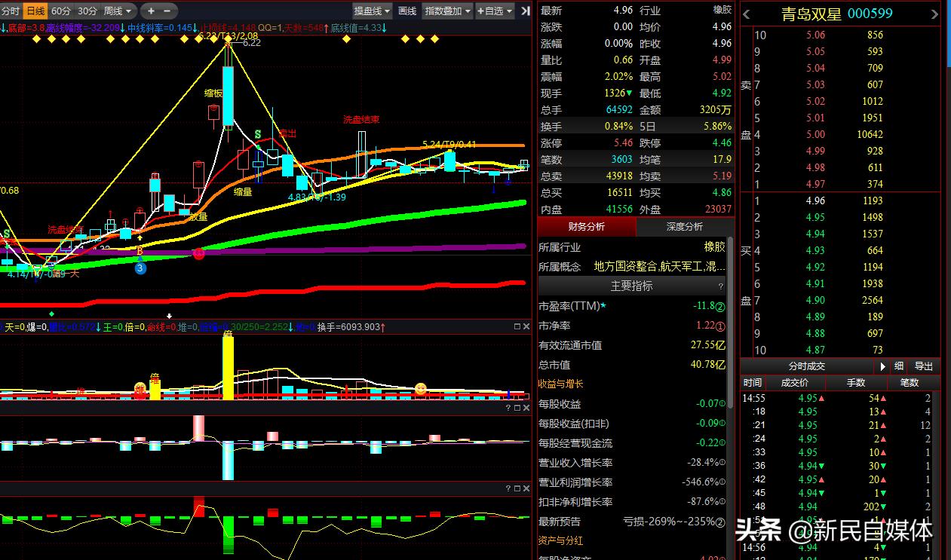
Task: Click the 导出 export button
Action: click(x=924, y=366)
